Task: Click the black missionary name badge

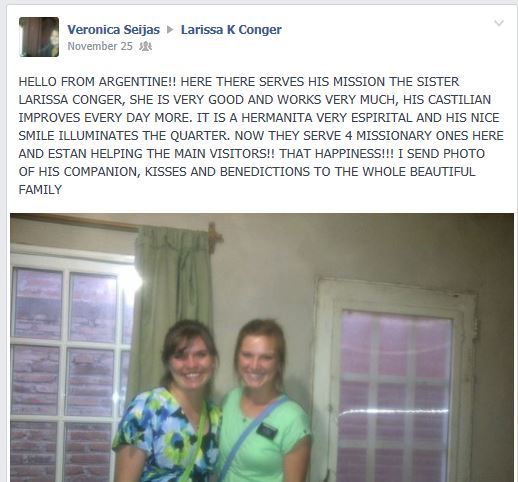Action: pyautogui.click(x=267, y=431)
